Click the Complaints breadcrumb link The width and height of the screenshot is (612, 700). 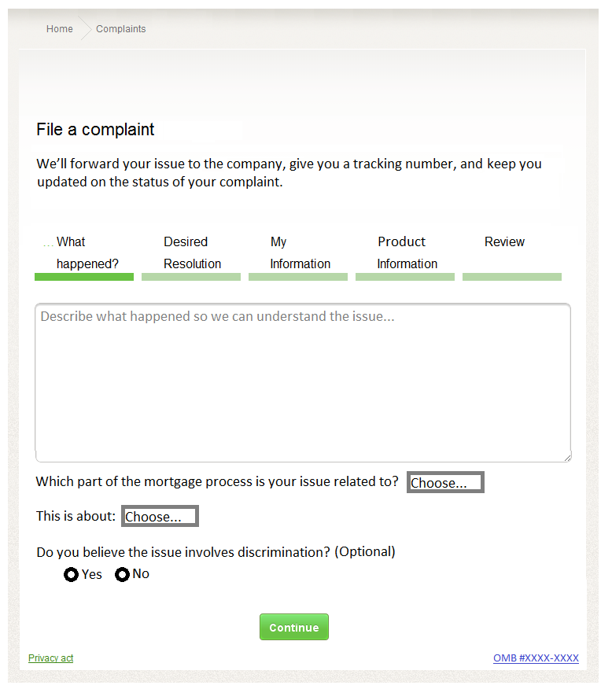121,29
